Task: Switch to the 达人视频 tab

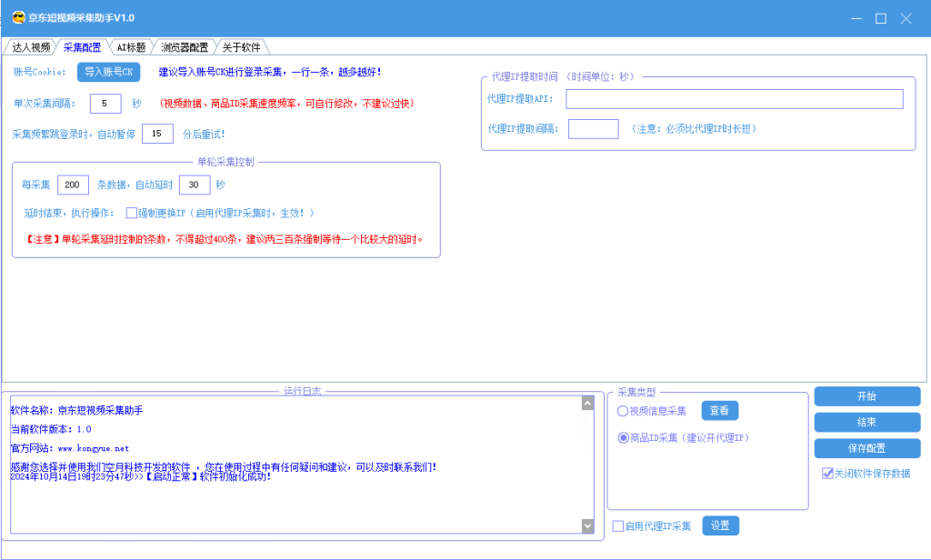Action: coord(31,47)
